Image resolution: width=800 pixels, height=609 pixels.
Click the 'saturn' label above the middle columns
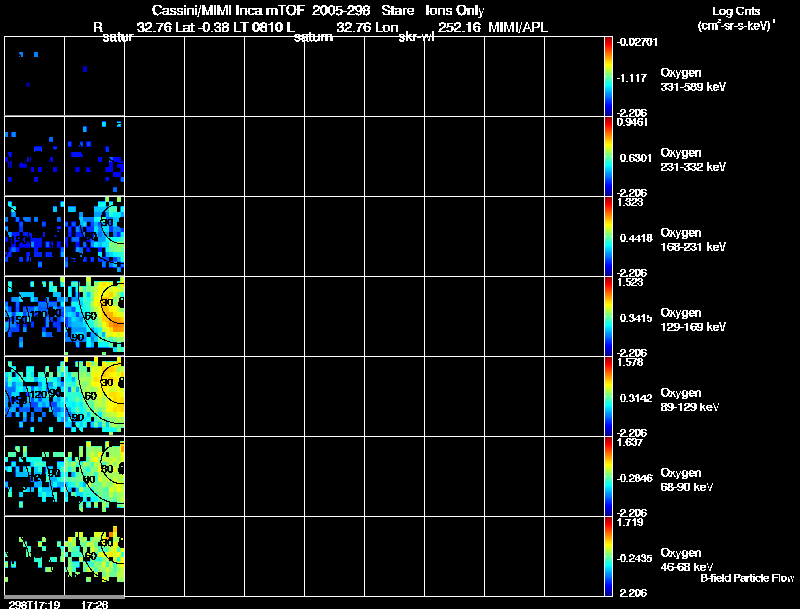tap(313, 37)
